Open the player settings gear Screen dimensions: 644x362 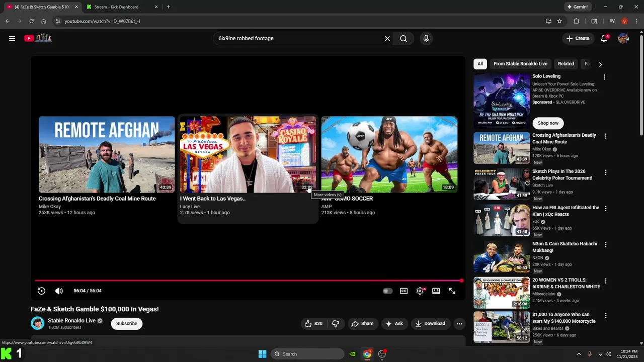[x=420, y=291]
